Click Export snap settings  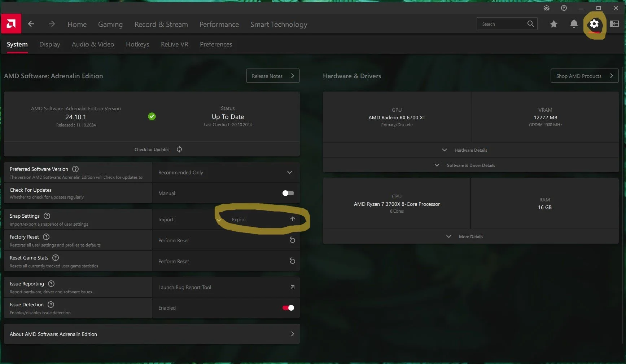pos(263,219)
